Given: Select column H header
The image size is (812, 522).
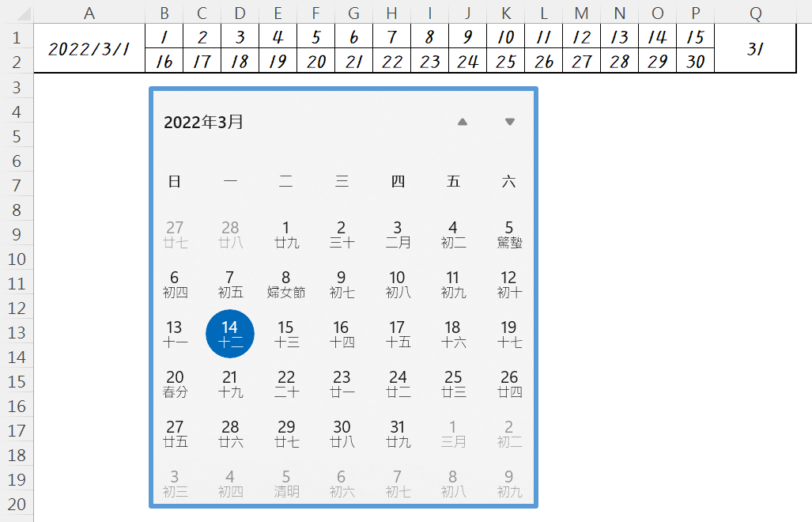Looking at the screenshot, I should [392, 13].
